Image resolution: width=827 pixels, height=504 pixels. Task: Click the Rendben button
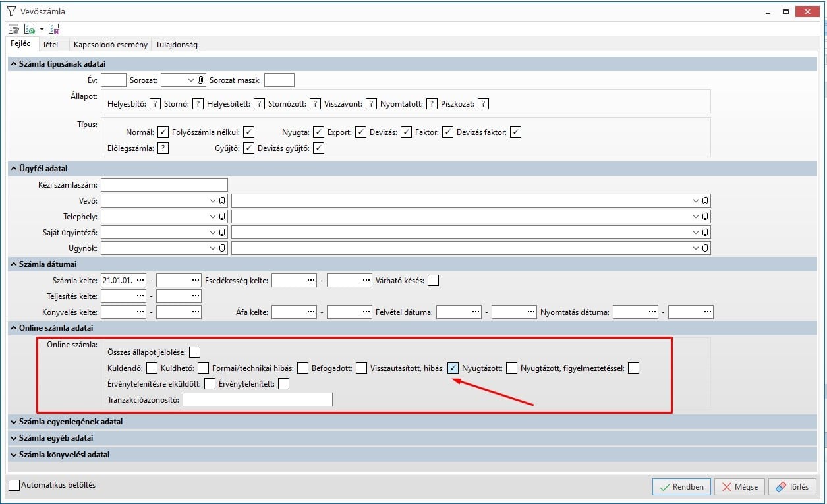tap(681, 487)
